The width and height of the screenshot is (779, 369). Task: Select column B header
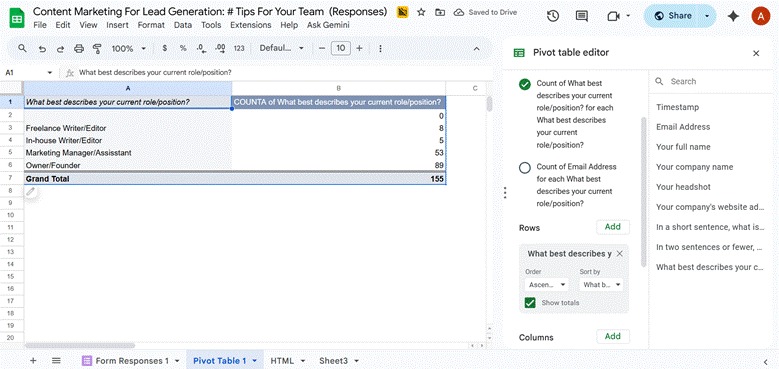pyautogui.click(x=338, y=88)
